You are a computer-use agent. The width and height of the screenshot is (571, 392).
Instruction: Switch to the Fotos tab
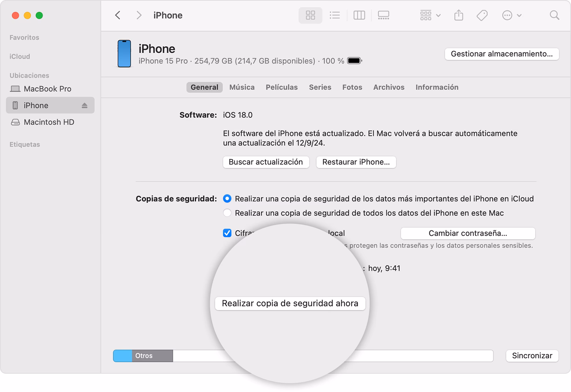click(x=352, y=87)
